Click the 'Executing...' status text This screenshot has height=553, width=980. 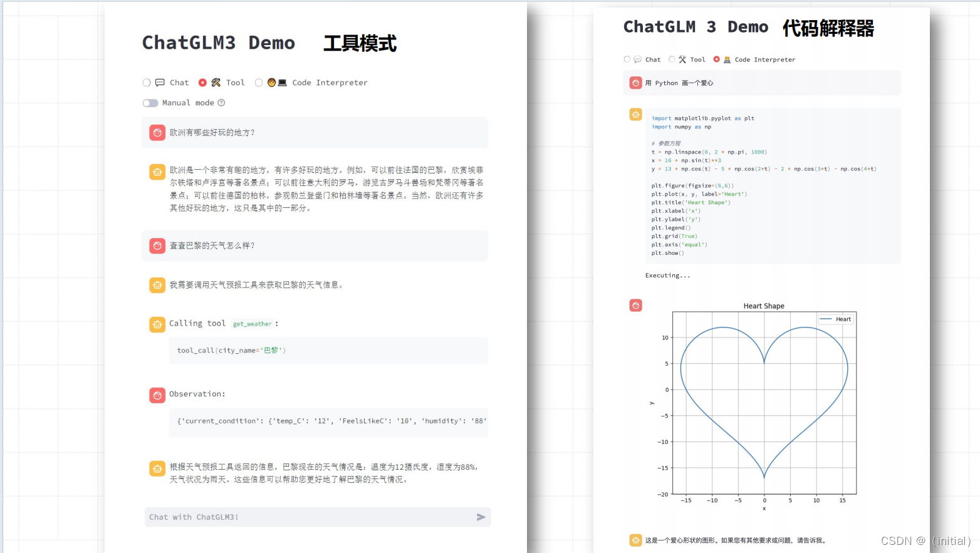pos(668,276)
